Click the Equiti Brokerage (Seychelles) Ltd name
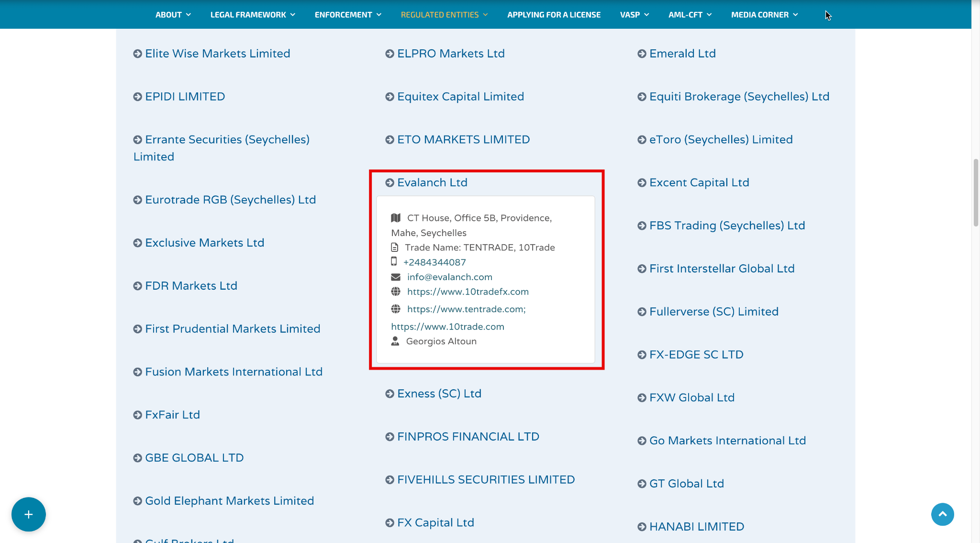980x543 pixels. [739, 97]
